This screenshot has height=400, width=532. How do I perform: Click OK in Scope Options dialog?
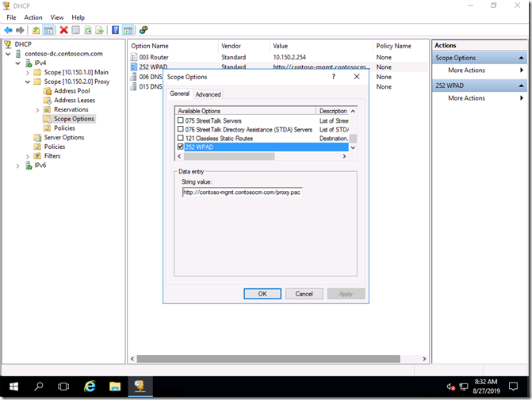click(x=262, y=294)
